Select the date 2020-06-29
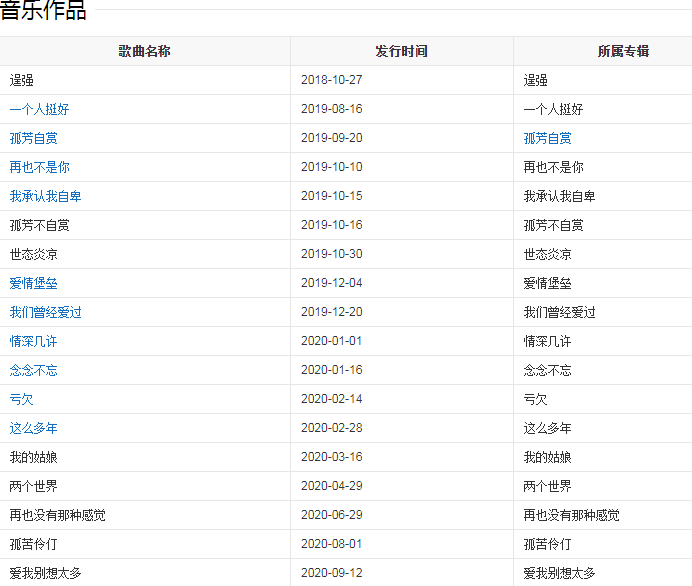The width and height of the screenshot is (692, 586). [331, 515]
